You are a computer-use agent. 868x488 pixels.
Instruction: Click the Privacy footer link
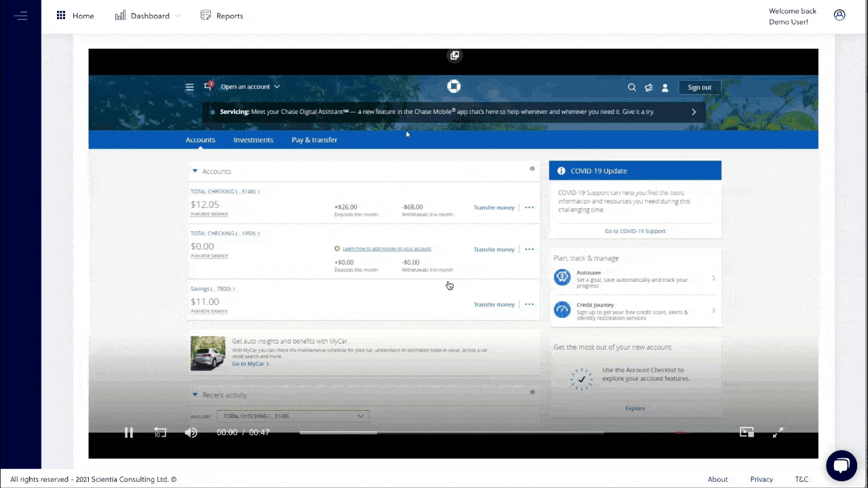762,479
